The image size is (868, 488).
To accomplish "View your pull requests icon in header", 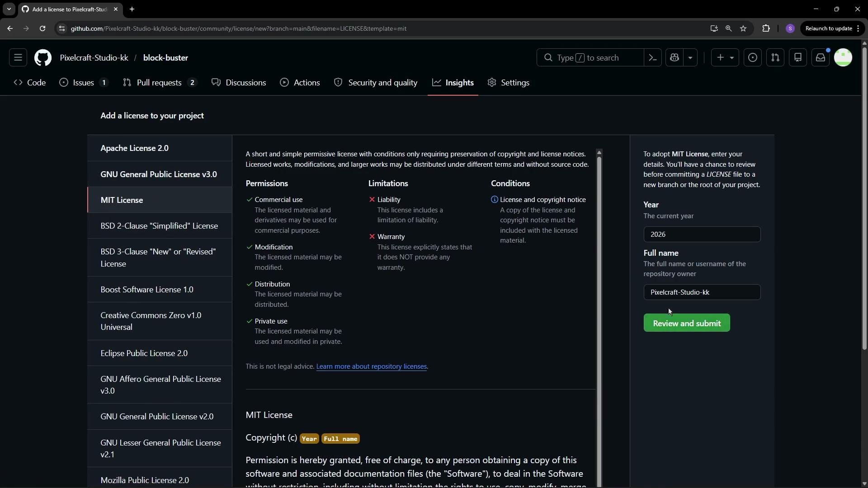I will point(775,58).
